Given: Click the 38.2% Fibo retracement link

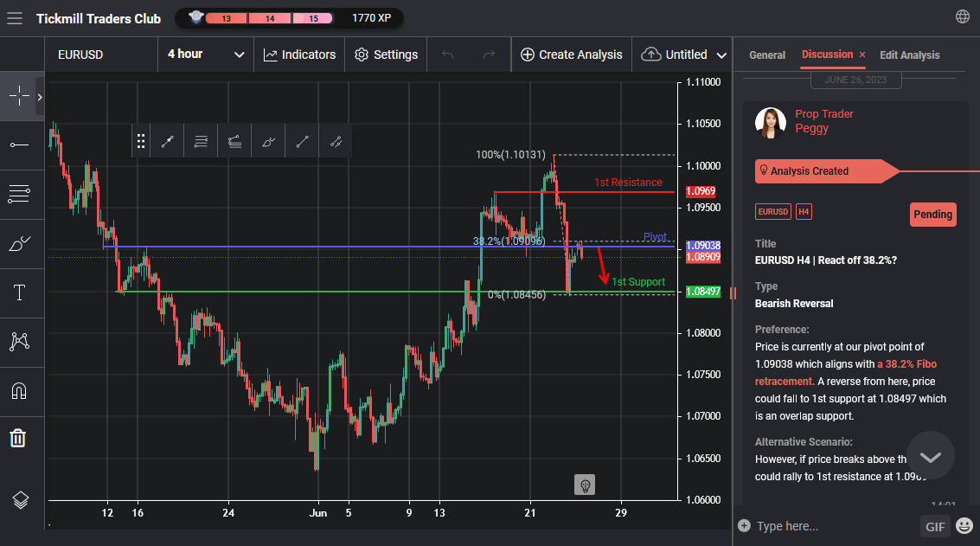Looking at the screenshot, I should click(846, 373).
